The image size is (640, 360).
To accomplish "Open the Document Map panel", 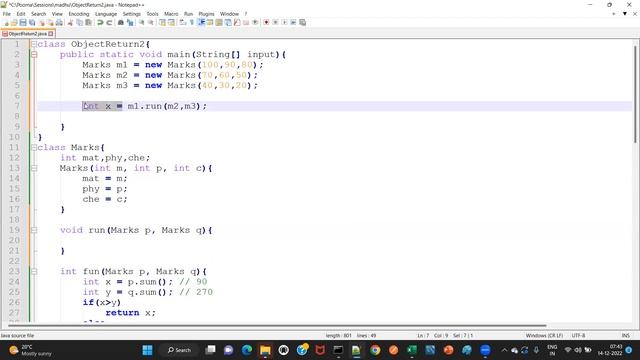I will click(219, 22).
